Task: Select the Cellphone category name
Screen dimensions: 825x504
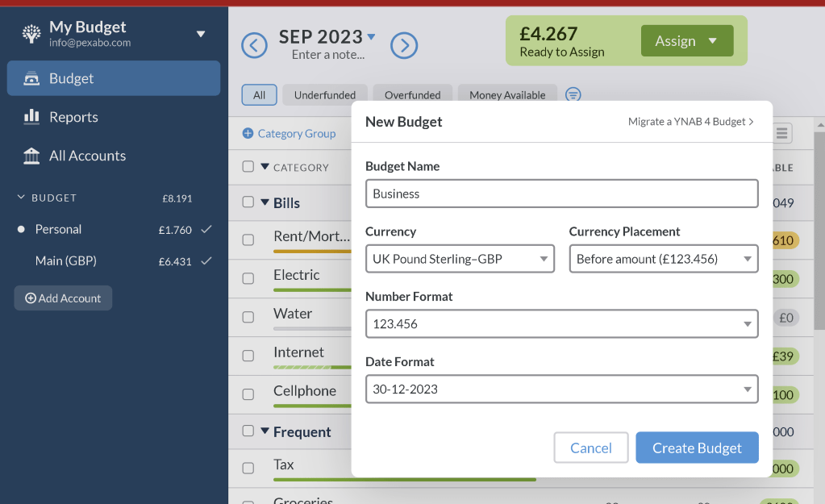Action: pyautogui.click(x=305, y=391)
